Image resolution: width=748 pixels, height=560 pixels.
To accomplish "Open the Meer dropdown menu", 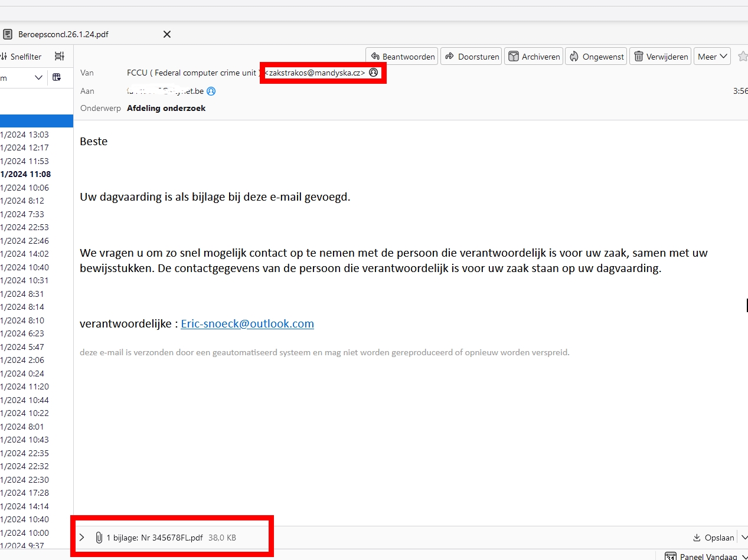I will (712, 57).
